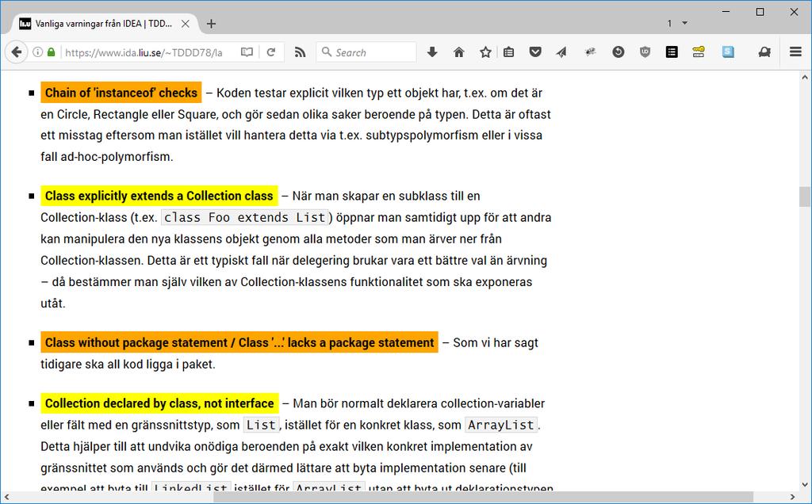Select the Vanliga varningar från IDEA tab

click(x=104, y=24)
